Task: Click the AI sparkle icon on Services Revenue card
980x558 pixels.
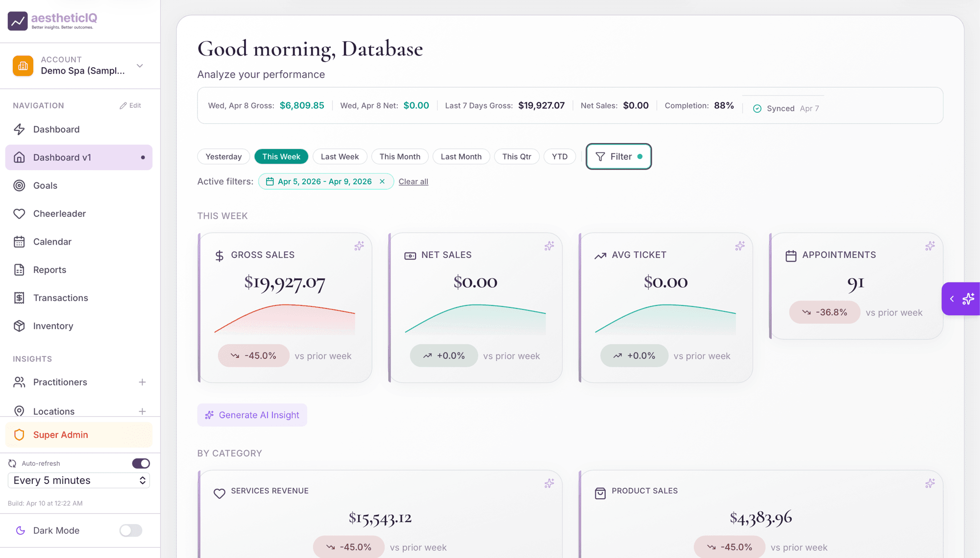Action: tap(549, 483)
